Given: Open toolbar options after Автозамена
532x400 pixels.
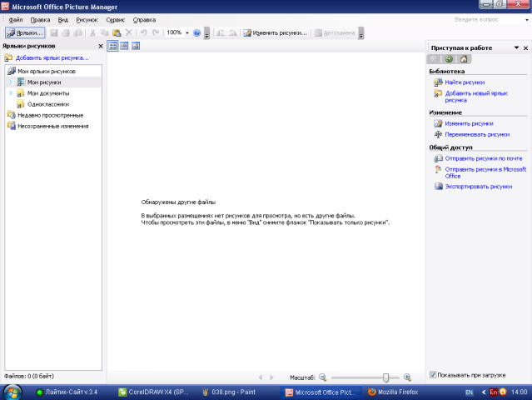Looking at the screenshot, I should click(361, 33).
